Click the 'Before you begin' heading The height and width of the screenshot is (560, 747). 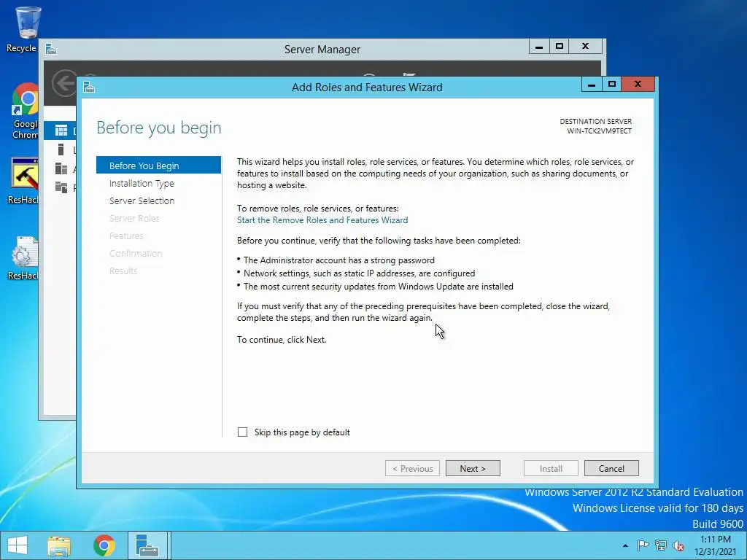pos(159,128)
